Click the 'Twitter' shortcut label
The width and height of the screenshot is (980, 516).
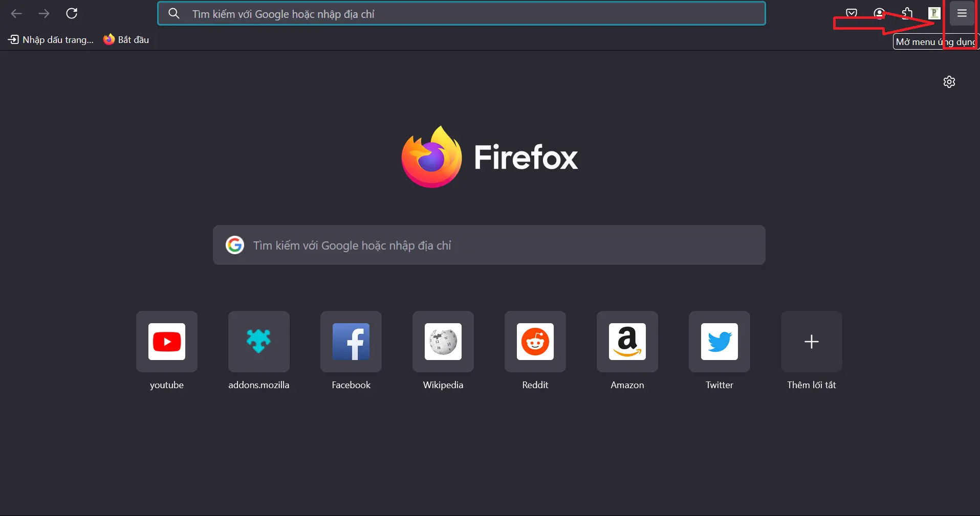[x=720, y=385]
